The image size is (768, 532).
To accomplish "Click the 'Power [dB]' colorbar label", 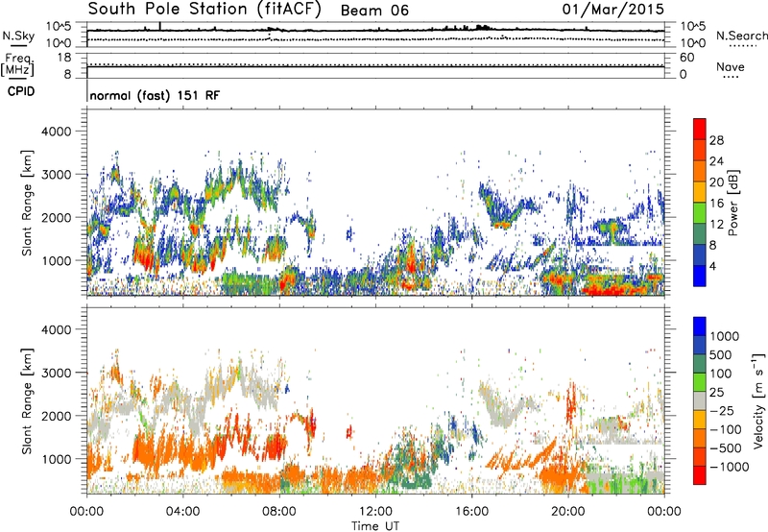I will pos(733,203).
